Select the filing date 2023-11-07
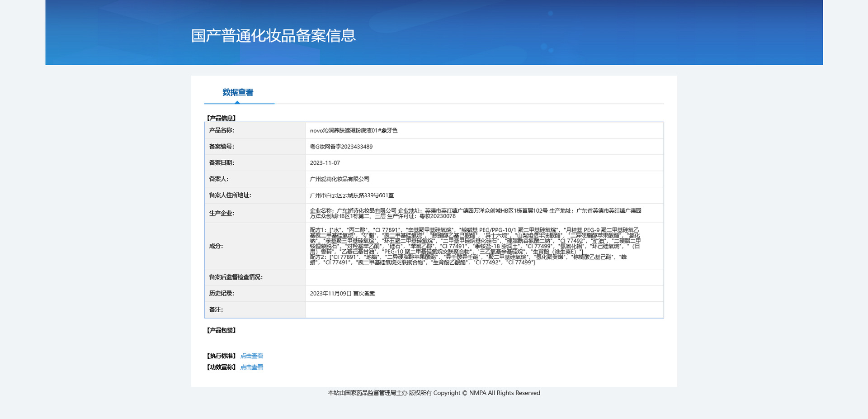 [x=325, y=163]
